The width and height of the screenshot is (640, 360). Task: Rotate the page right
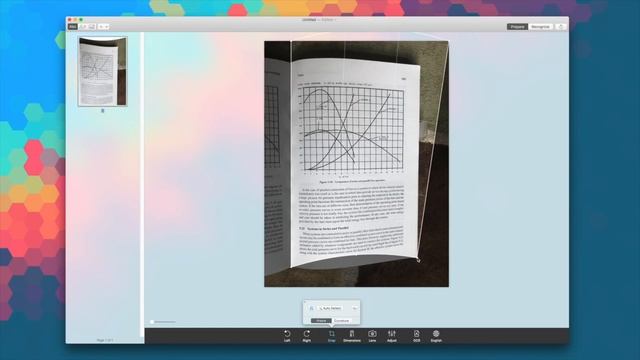pyautogui.click(x=307, y=336)
